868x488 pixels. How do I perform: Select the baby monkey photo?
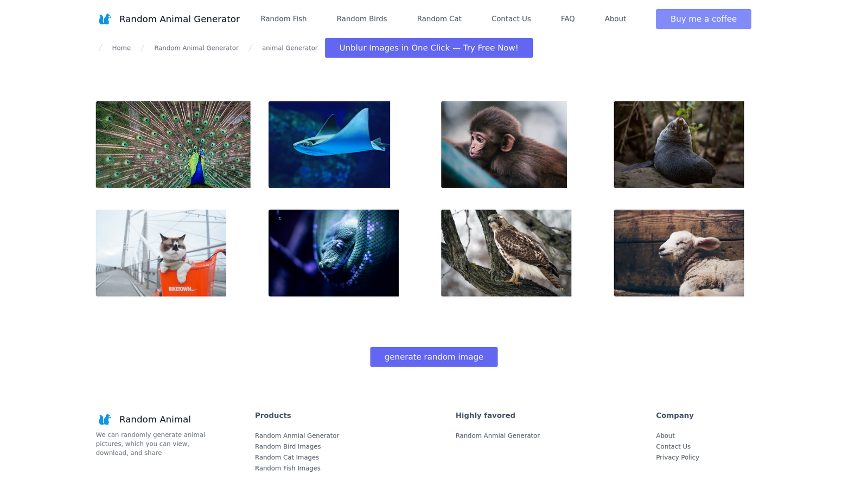[504, 145]
